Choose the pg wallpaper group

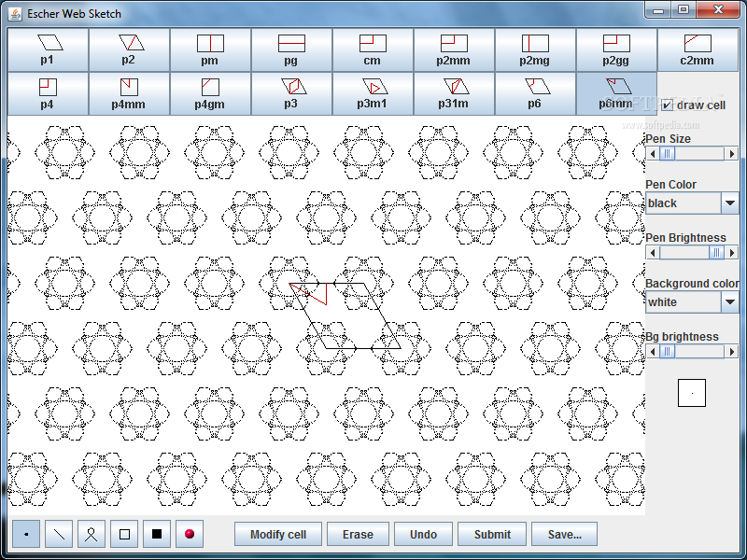[291, 50]
